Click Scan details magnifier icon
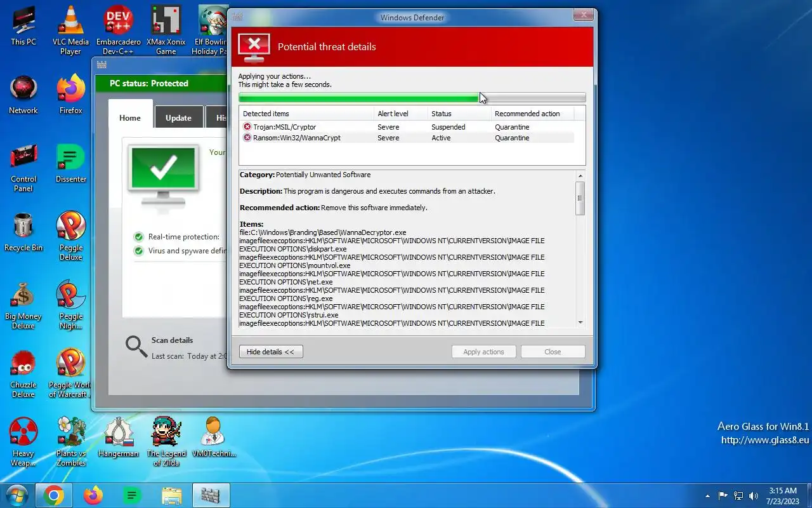 pyautogui.click(x=136, y=346)
